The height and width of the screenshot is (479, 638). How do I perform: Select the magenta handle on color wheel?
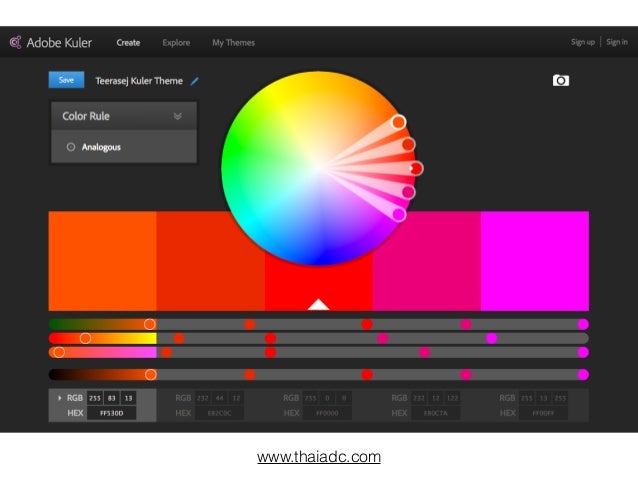399,214
